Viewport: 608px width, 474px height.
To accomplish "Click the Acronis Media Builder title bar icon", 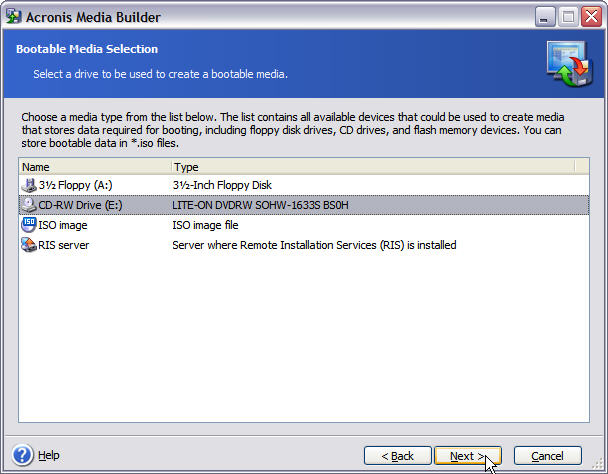I will coord(14,17).
